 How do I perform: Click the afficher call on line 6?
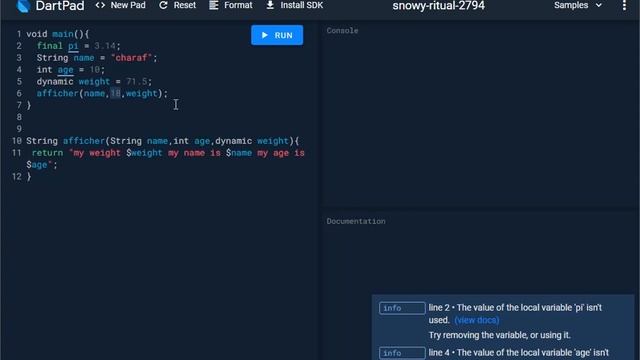[58, 93]
